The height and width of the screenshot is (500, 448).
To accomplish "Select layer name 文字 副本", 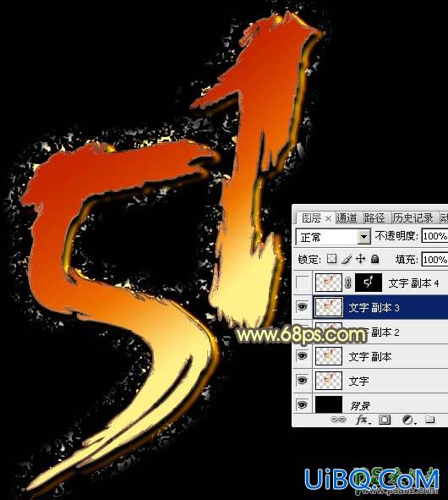I will [370, 356].
